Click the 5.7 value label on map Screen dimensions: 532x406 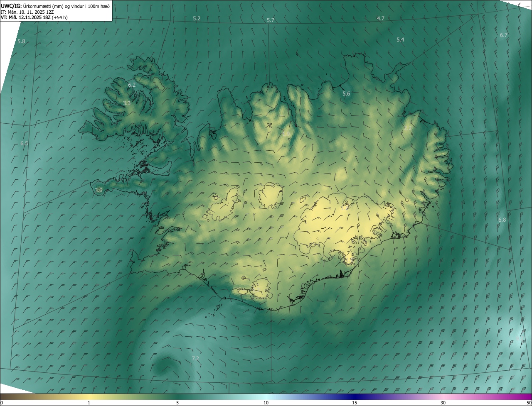tap(271, 20)
